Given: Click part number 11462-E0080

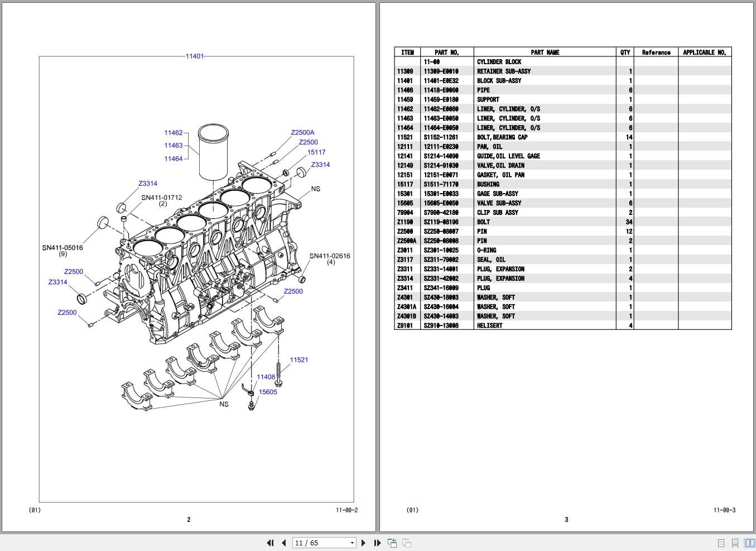Looking at the screenshot, I should pos(441,109).
